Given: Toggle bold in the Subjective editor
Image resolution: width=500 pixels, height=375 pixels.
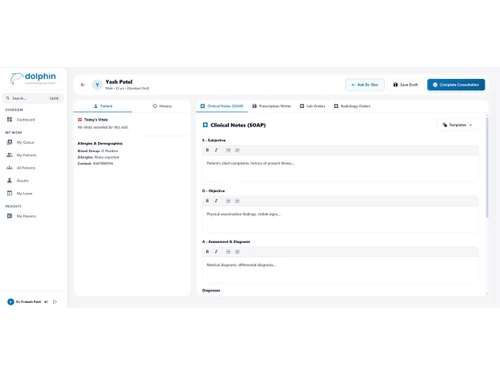Looking at the screenshot, I should (207, 150).
